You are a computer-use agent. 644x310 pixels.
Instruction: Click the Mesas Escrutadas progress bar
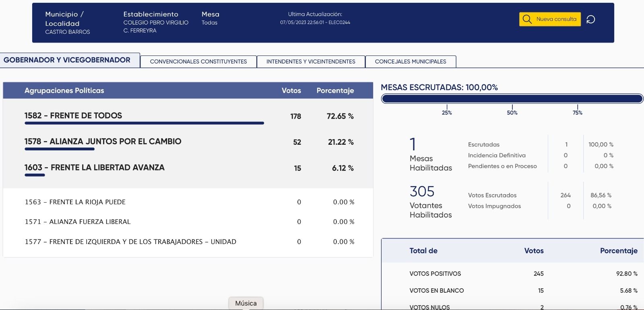click(512, 99)
